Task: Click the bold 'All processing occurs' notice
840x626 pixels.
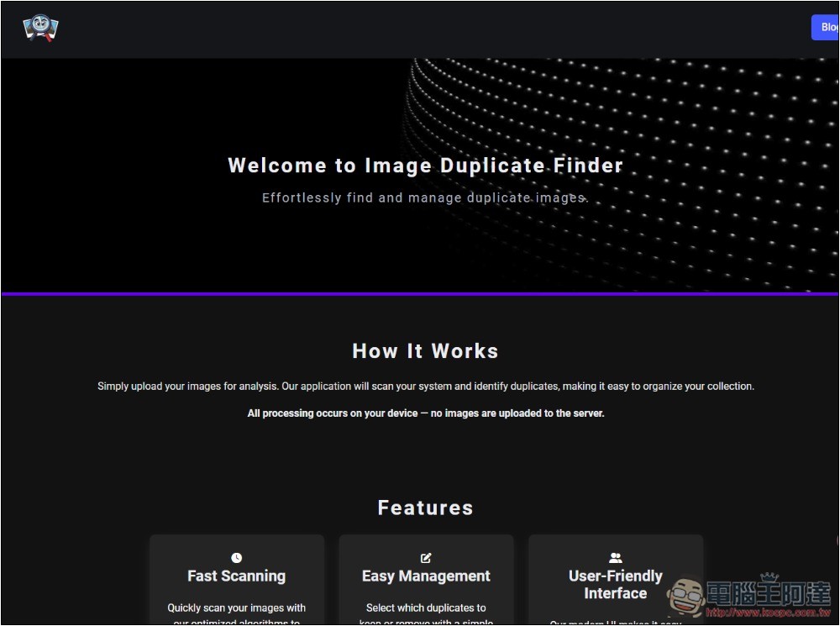Action: click(425, 413)
